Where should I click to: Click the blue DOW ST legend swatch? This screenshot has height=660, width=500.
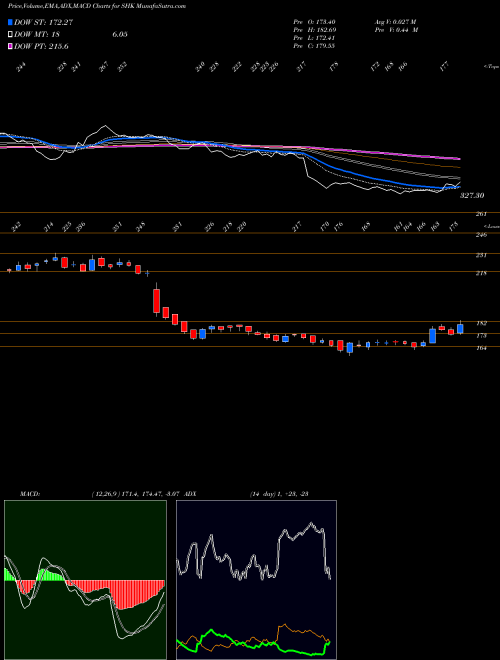[10, 22]
